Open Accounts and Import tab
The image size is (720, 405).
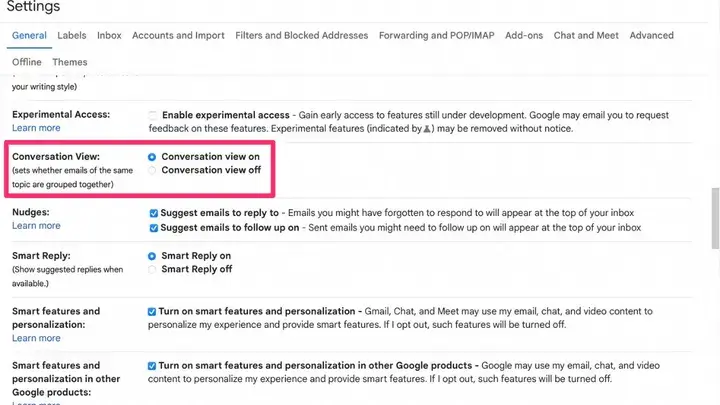tap(178, 35)
